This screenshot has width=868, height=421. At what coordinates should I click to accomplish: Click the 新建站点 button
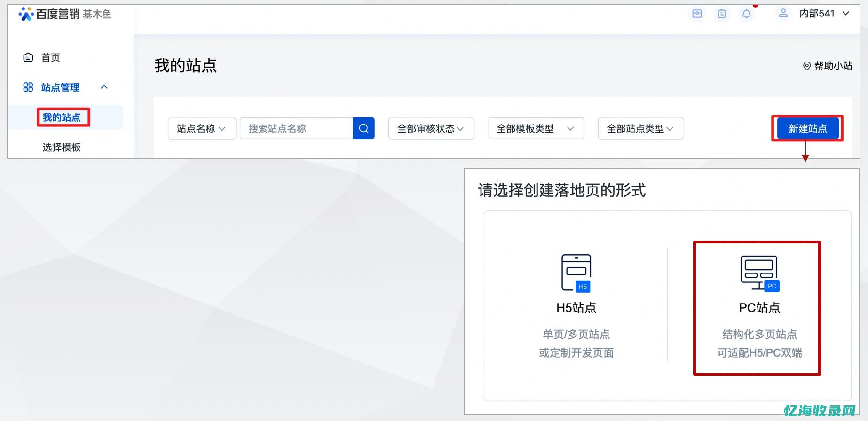(x=807, y=128)
